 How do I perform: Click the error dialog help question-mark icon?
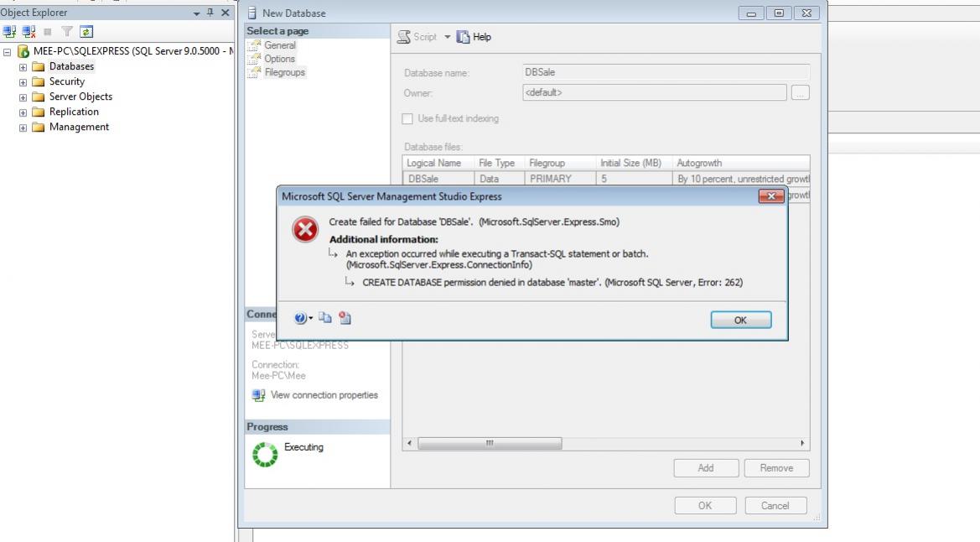coord(301,318)
